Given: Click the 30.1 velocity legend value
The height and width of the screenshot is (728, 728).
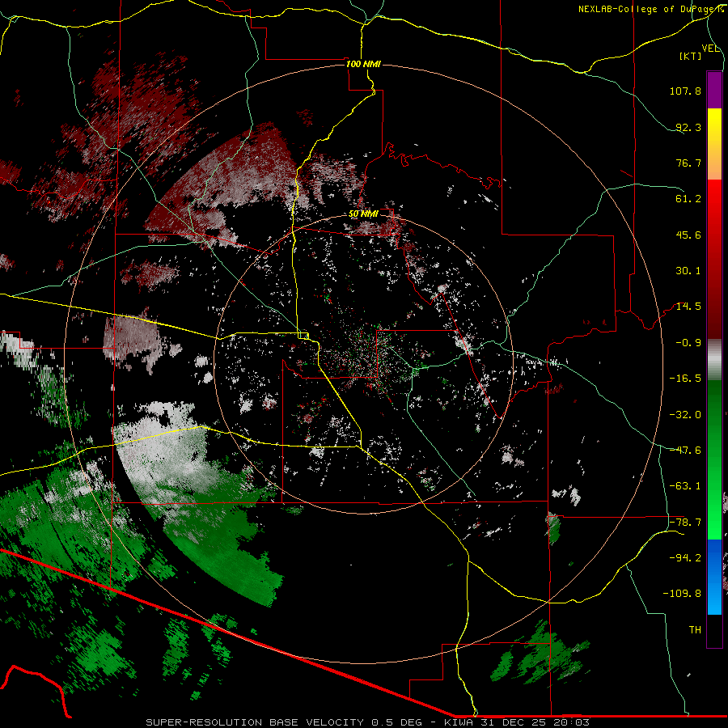Looking at the screenshot, I should tap(688, 271).
